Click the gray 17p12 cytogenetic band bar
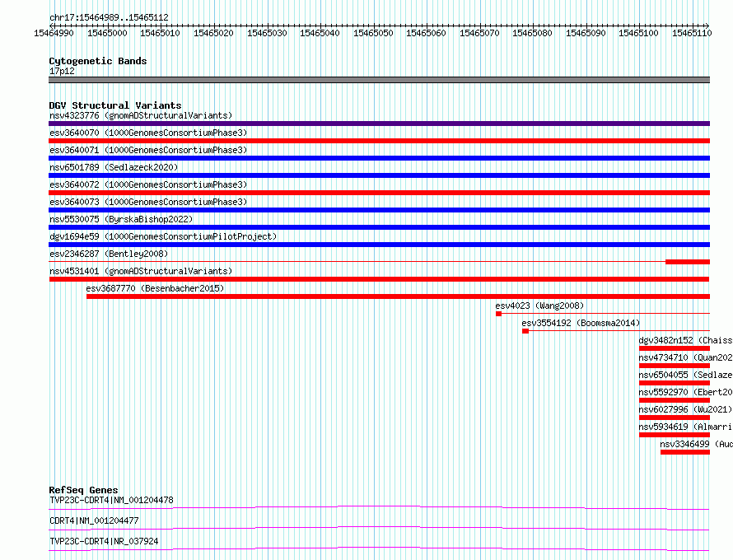The image size is (733, 560). (x=379, y=80)
